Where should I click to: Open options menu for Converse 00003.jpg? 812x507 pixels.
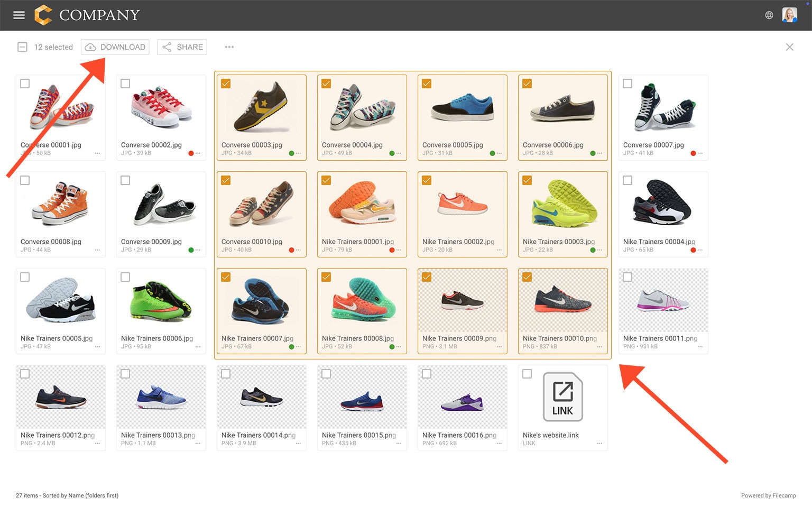pyautogui.click(x=298, y=153)
